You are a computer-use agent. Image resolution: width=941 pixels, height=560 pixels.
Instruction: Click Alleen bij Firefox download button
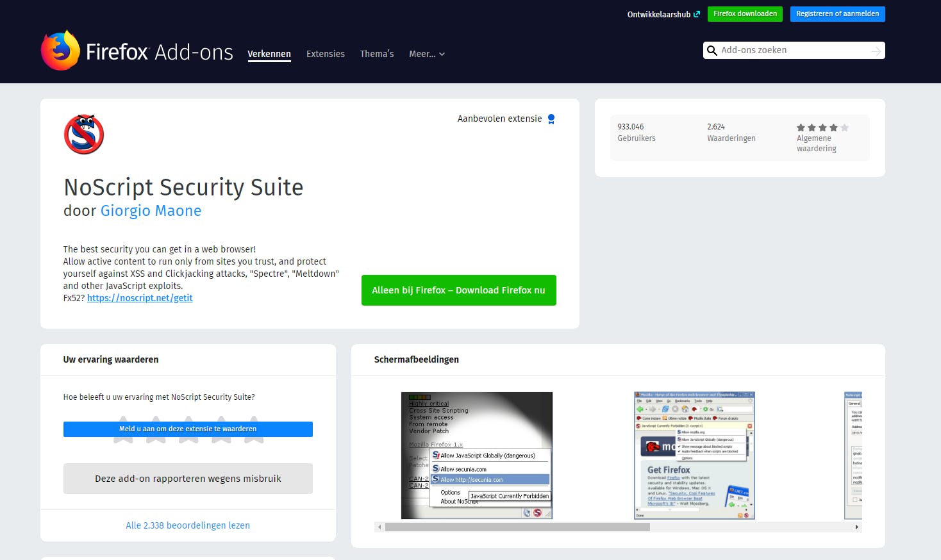coord(459,290)
